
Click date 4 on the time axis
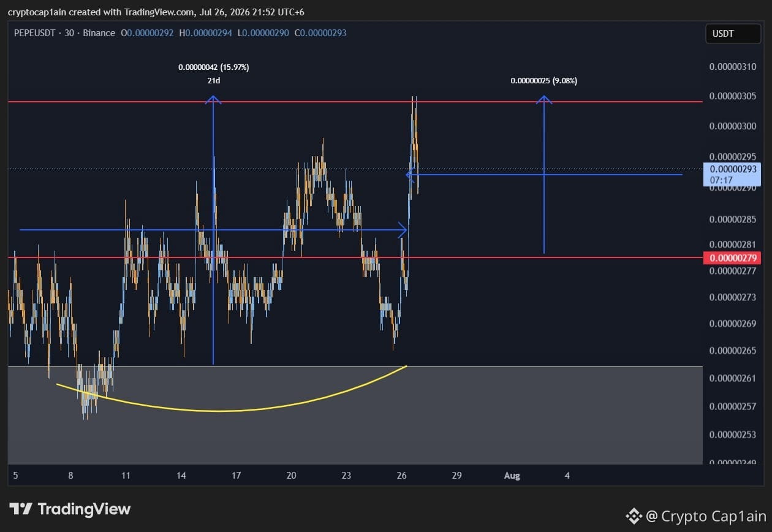[x=567, y=476]
